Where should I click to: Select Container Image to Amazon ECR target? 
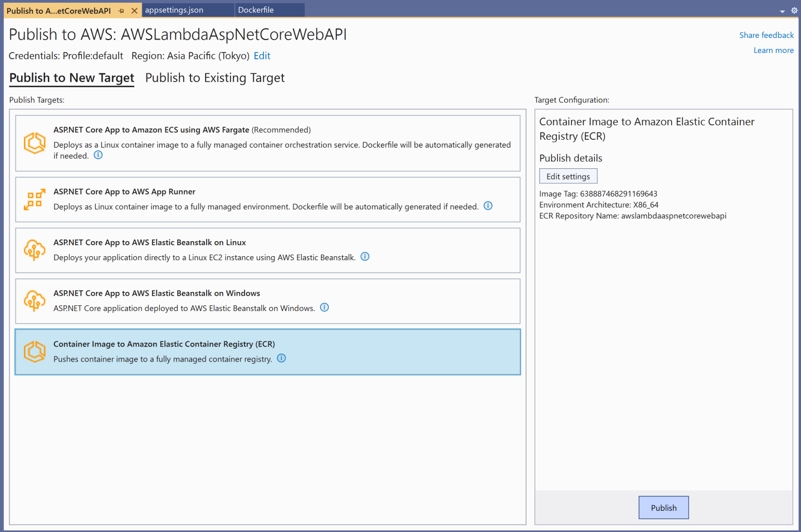[x=268, y=352]
